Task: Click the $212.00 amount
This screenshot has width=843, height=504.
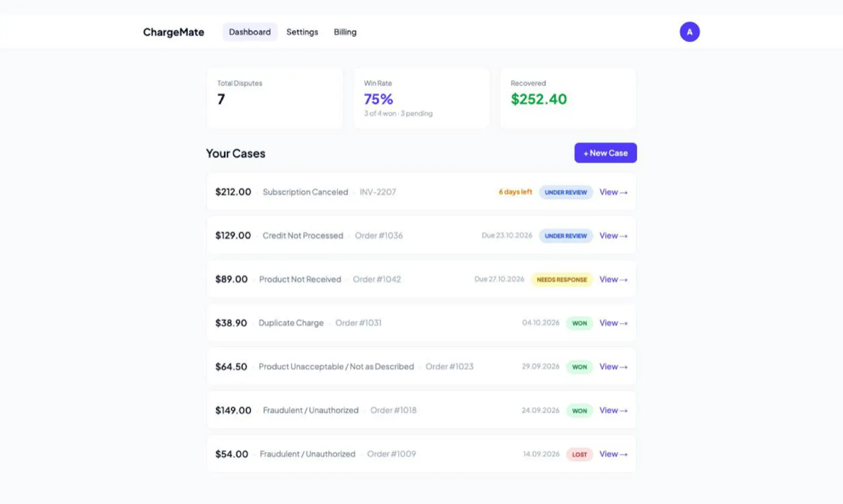Action: click(x=233, y=192)
